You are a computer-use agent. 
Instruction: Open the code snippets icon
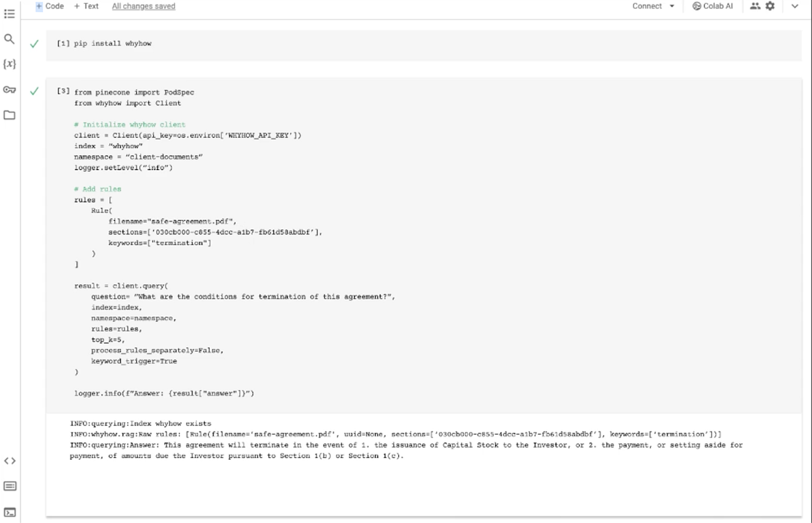9,460
